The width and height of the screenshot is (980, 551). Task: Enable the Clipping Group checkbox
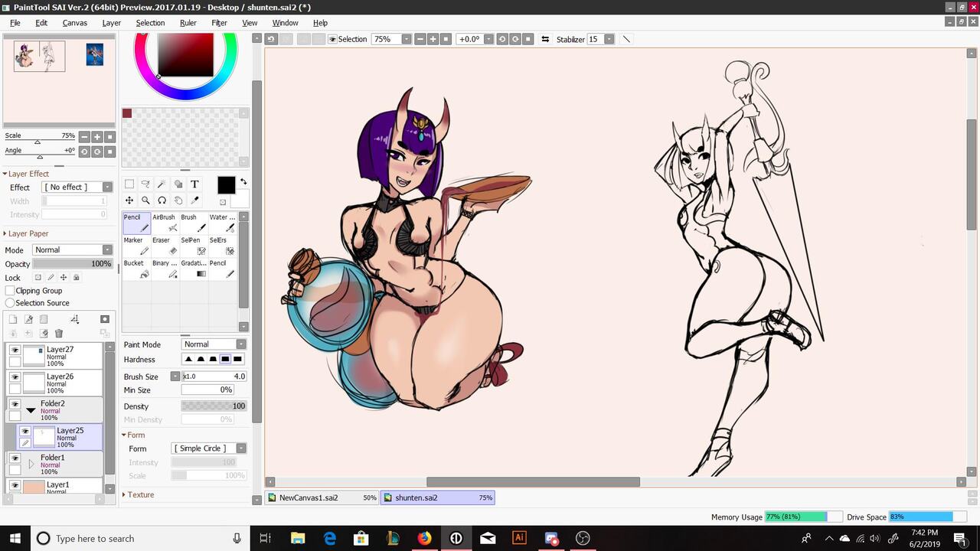[x=10, y=291]
